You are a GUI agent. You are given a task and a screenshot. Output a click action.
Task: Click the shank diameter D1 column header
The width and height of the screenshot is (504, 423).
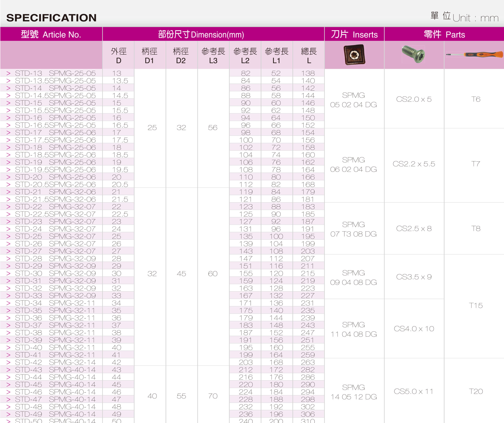[149, 55]
